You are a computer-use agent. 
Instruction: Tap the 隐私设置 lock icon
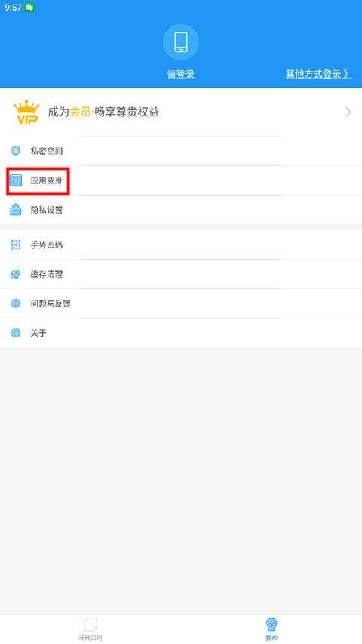[16, 210]
